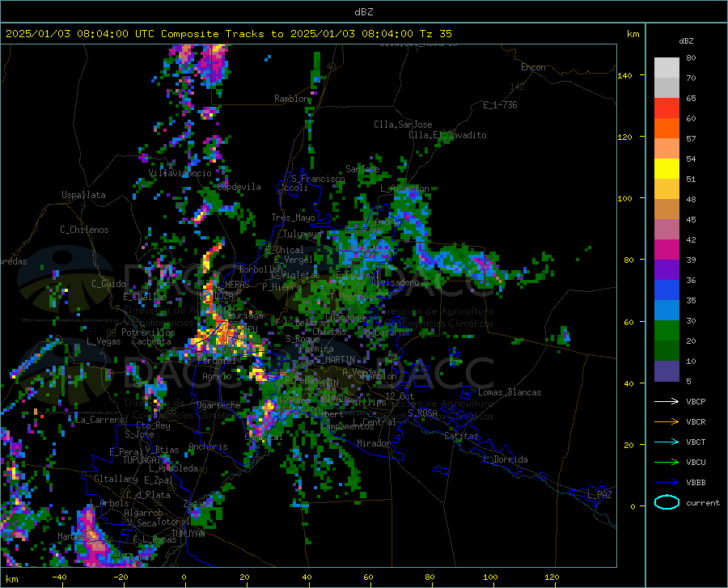Click the Capdevila map label
The height and width of the screenshot is (588, 728).
pyautogui.click(x=239, y=187)
